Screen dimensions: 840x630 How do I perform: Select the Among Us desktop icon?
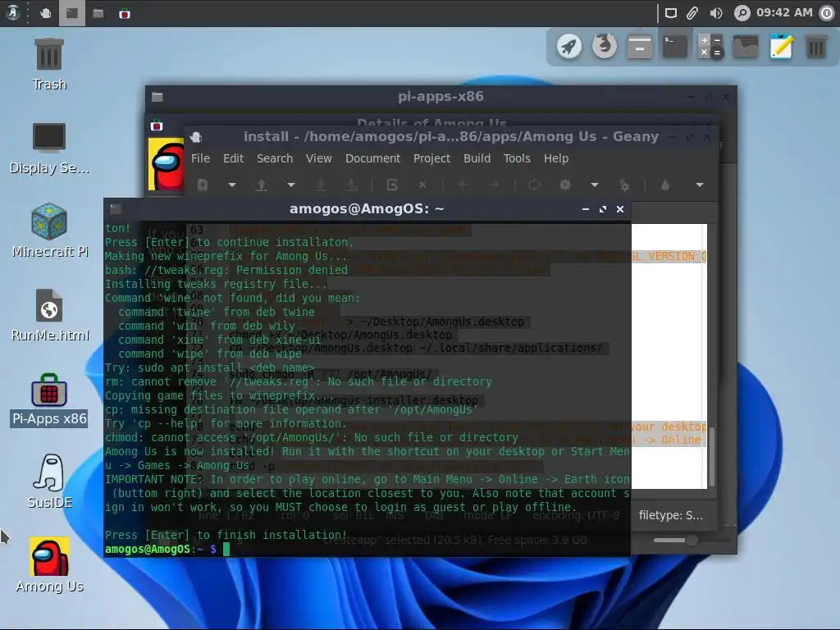pos(49,565)
